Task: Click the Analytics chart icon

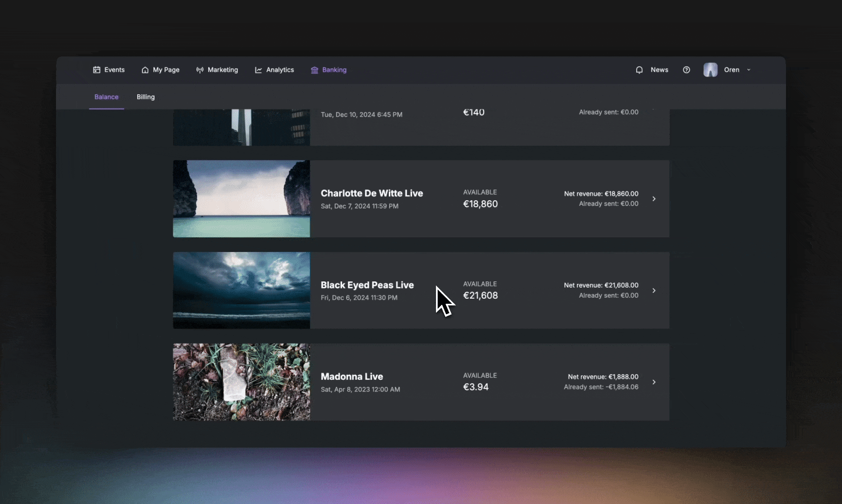Action: tap(258, 70)
